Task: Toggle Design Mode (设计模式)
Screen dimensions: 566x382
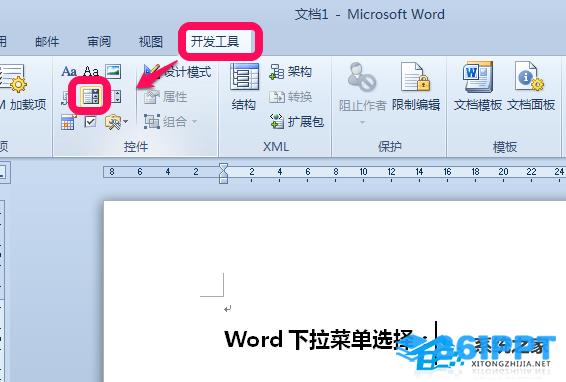Action: (178, 71)
